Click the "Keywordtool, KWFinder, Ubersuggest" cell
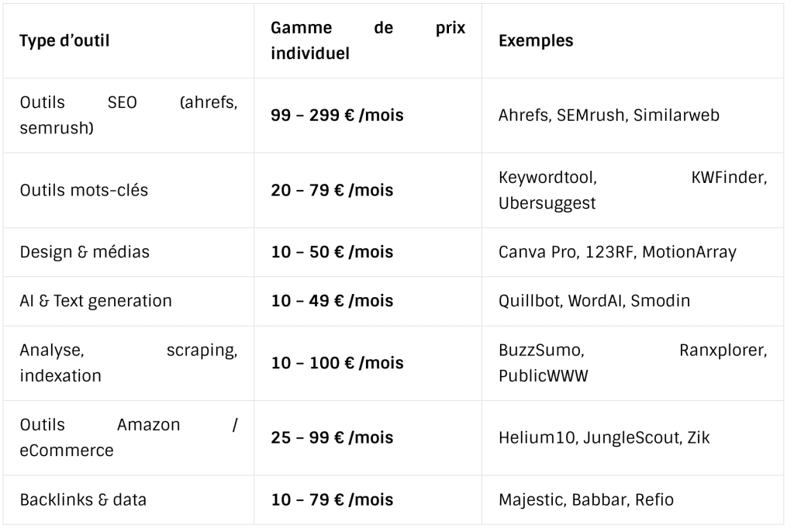 (632, 190)
